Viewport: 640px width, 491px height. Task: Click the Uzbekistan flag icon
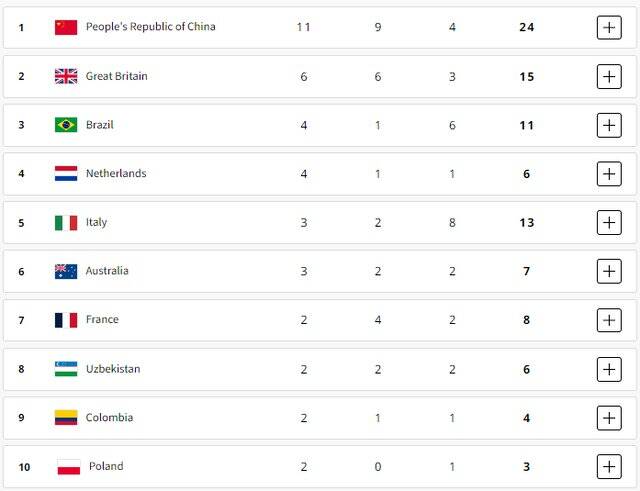click(x=66, y=369)
